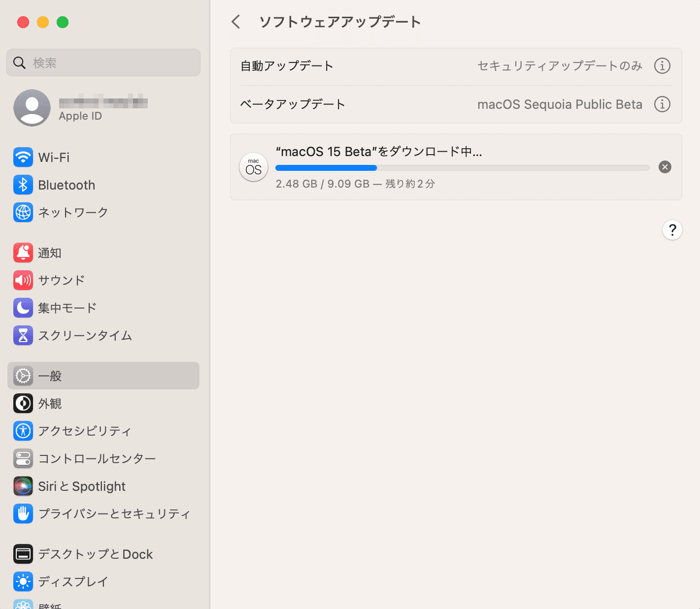
Task: Click the アクセシビリティ accessibility icon
Action: click(x=23, y=431)
